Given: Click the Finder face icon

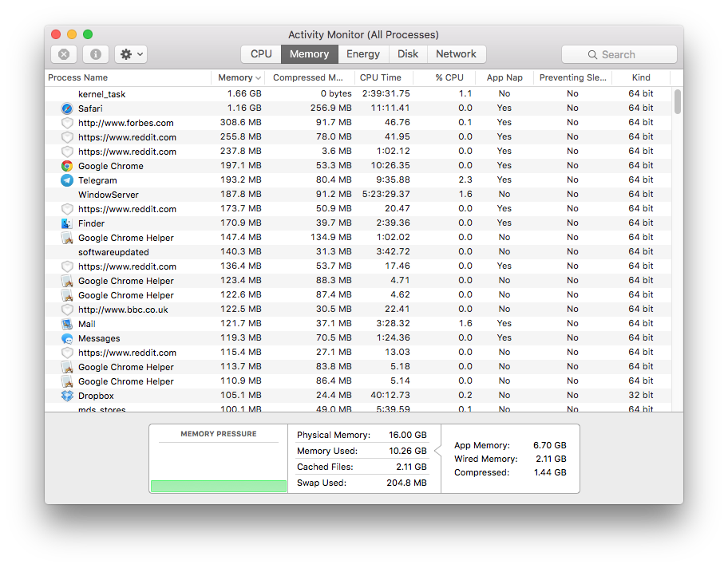Looking at the screenshot, I should (x=67, y=223).
